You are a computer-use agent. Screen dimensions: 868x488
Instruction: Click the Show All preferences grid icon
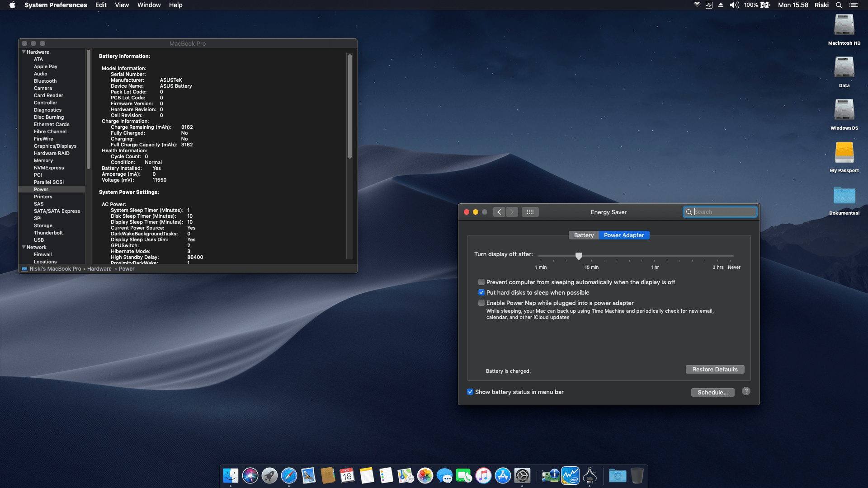[530, 211]
